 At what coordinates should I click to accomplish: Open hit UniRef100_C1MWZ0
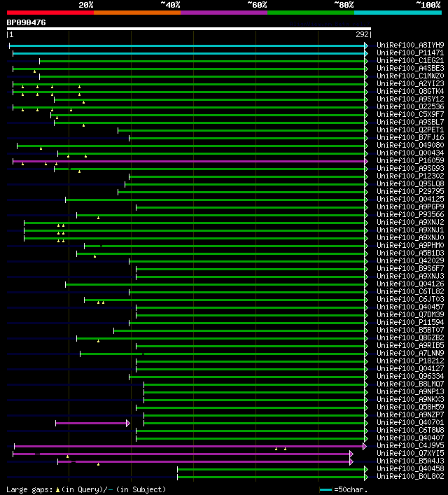pos(410,76)
